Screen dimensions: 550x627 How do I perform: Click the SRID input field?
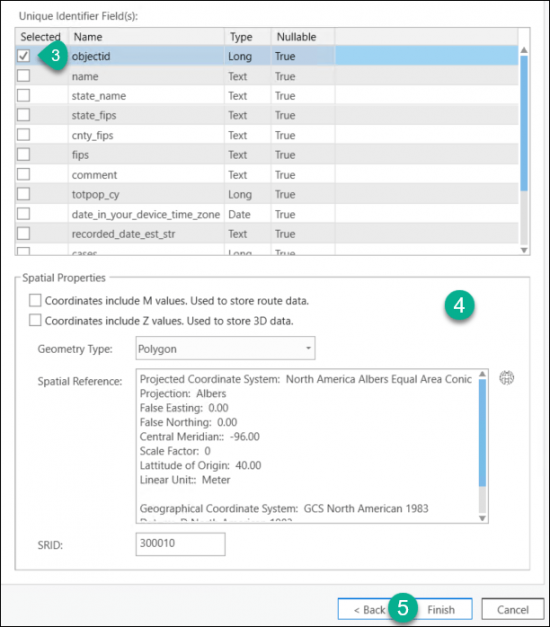[180, 544]
